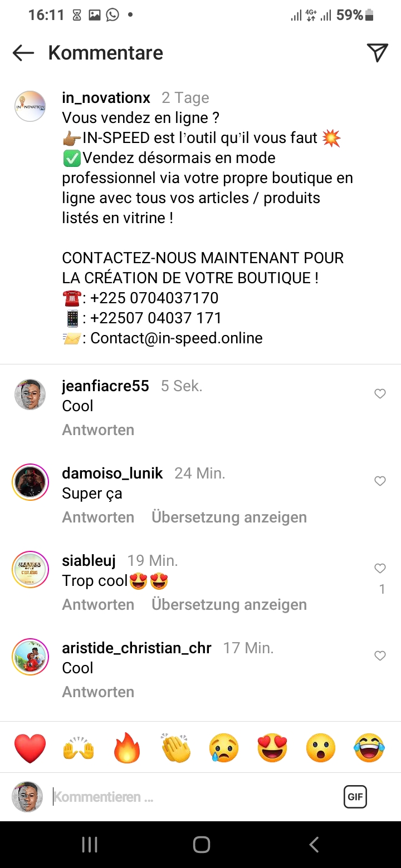401x868 pixels.
Task: Open the share paper plane icon
Action: tap(377, 52)
